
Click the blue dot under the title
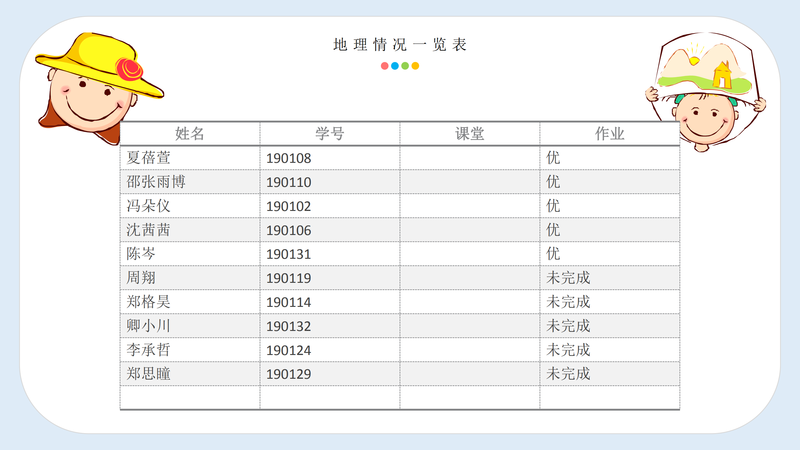point(395,66)
